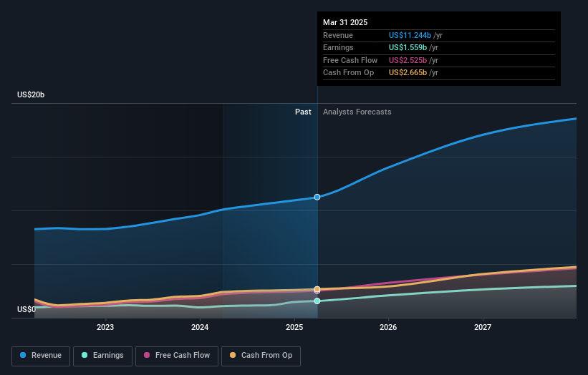Click the US$1.559b earnings value
Viewport: 588px width, 375px height.
(x=408, y=47)
